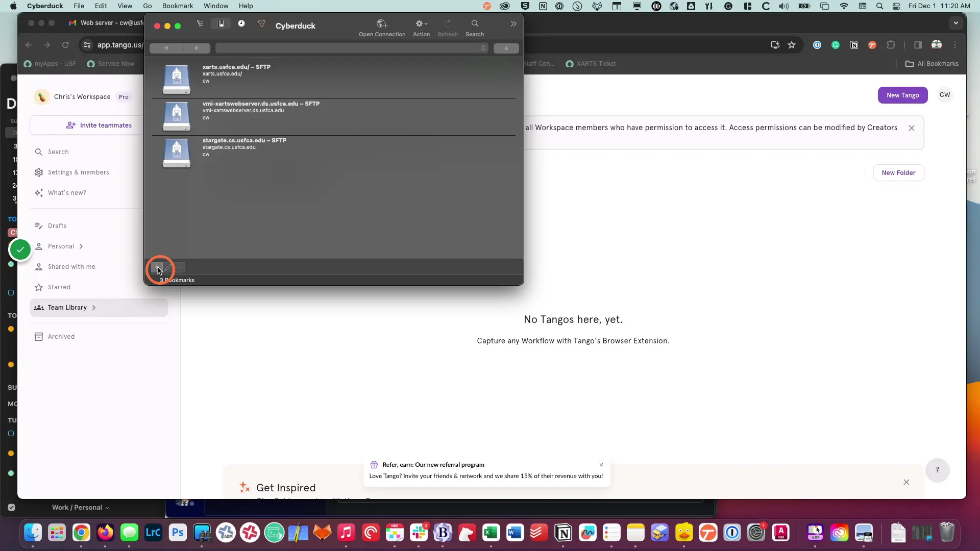Close the referral program popup
Viewport: 980px width, 551px height.
[x=601, y=465]
